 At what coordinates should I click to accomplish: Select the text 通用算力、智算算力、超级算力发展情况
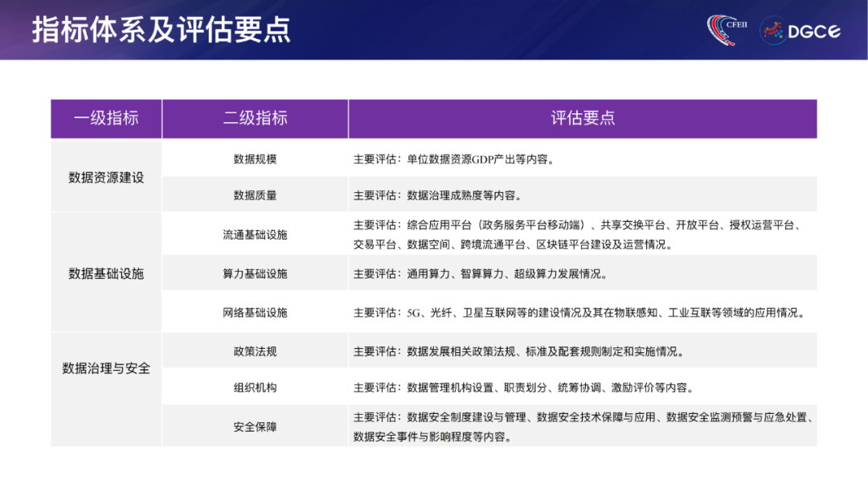tap(507, 273)
